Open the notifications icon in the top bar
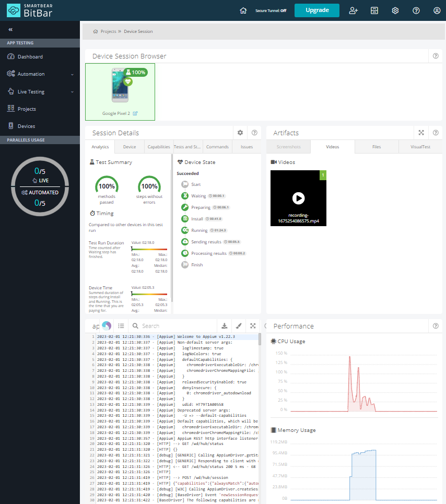 (x=374, y=10)
